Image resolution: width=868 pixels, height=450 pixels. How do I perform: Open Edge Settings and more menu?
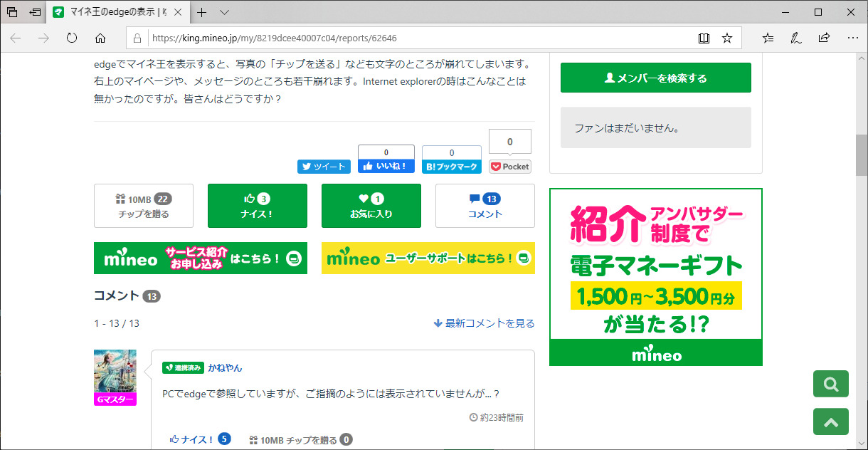coord(852,38)
